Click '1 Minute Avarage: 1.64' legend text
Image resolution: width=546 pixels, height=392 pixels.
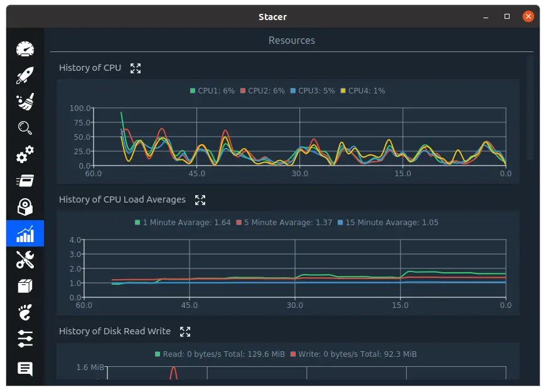(x=186, y=223)
